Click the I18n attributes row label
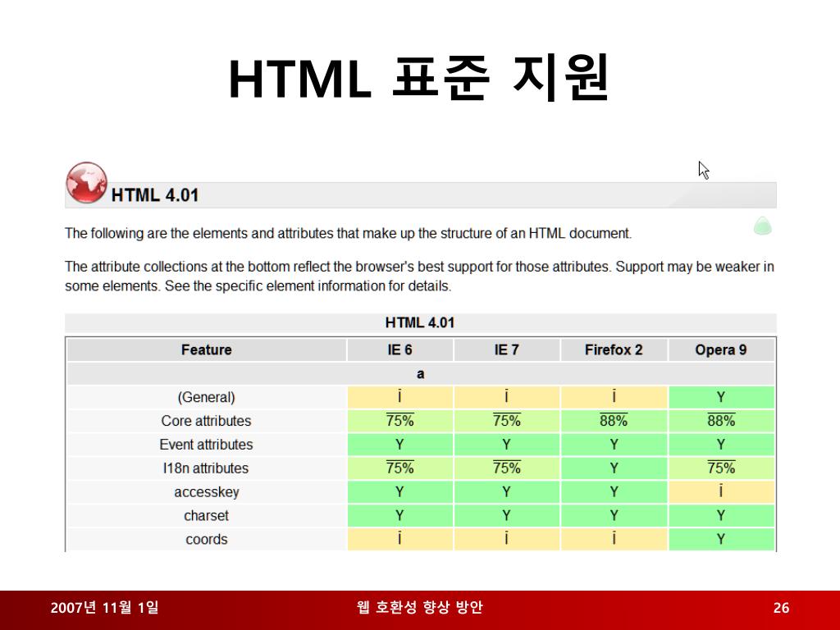 coord(206,468)
